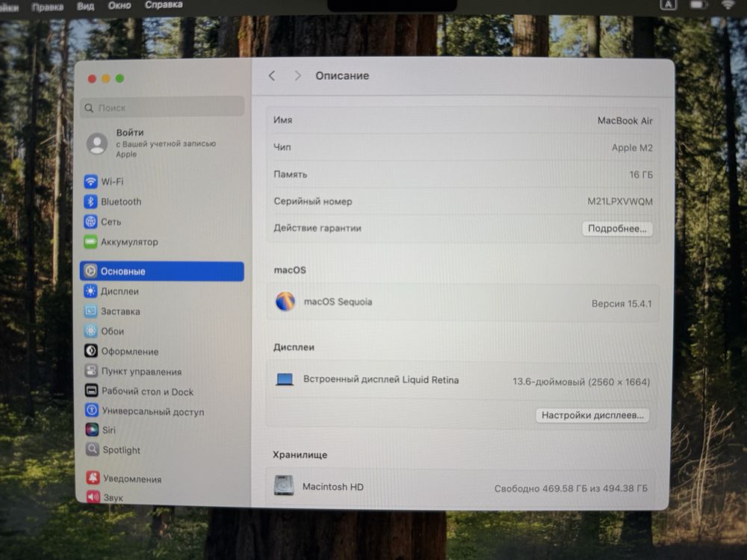
Task: Open the Правка menu
Action: (x=47, y=7)
